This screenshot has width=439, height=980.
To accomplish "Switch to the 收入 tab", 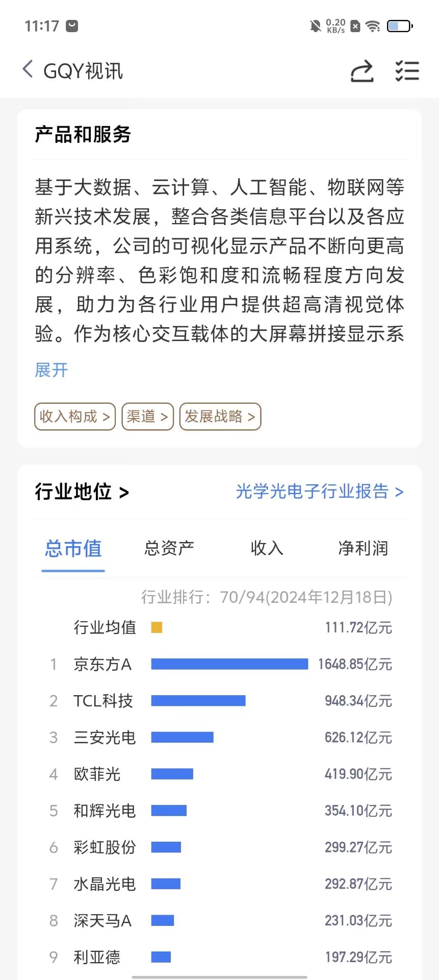I will pyautogui.click(x=267, y=548).
